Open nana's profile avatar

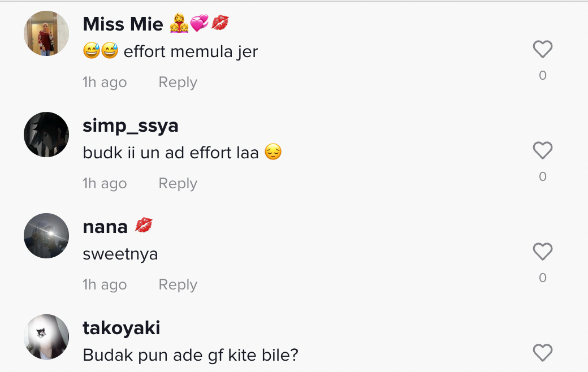(46, 236)
